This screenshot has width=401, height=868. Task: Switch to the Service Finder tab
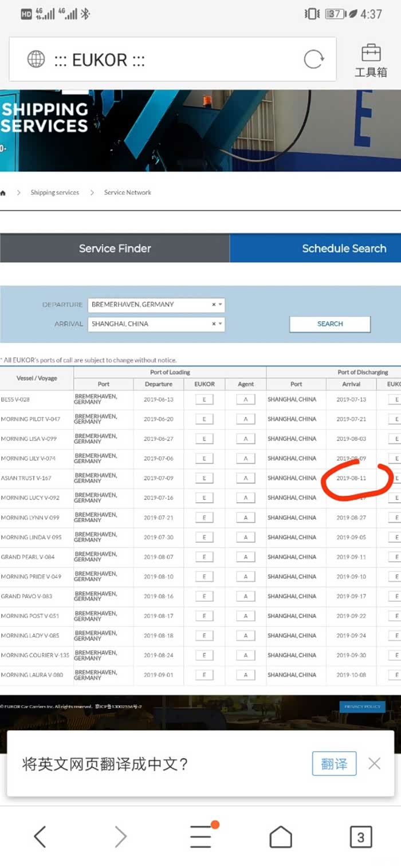pos(115,248)
